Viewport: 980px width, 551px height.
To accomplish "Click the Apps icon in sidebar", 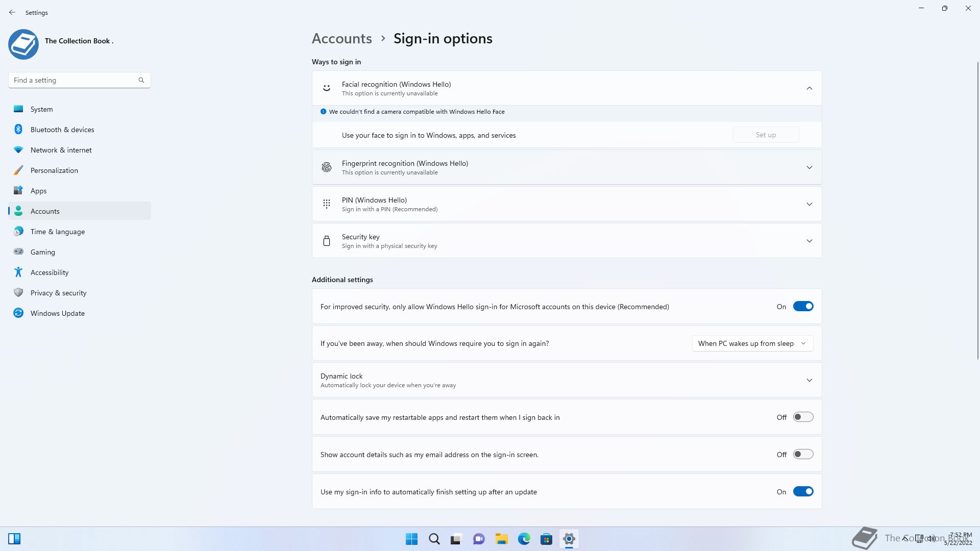I will (18, 190).
